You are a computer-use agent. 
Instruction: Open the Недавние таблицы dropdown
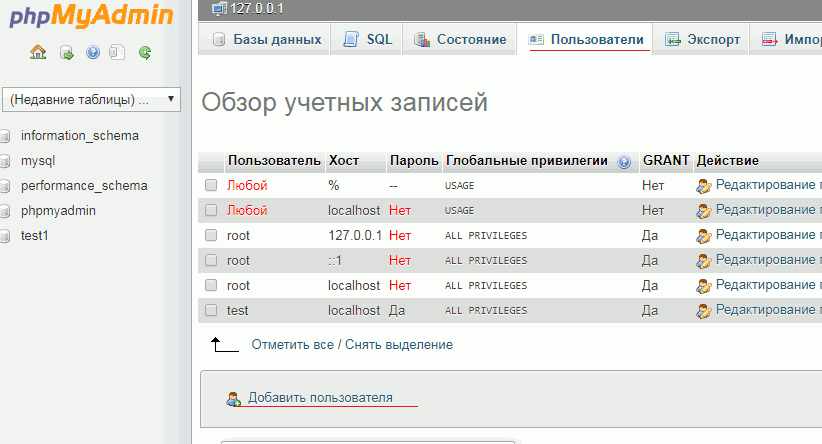click(x=92, y=99)
